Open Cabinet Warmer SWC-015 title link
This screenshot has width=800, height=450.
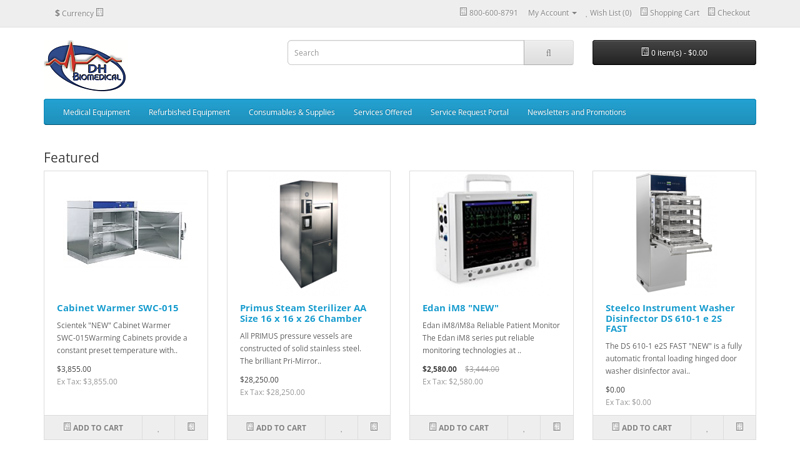[117, 308]
